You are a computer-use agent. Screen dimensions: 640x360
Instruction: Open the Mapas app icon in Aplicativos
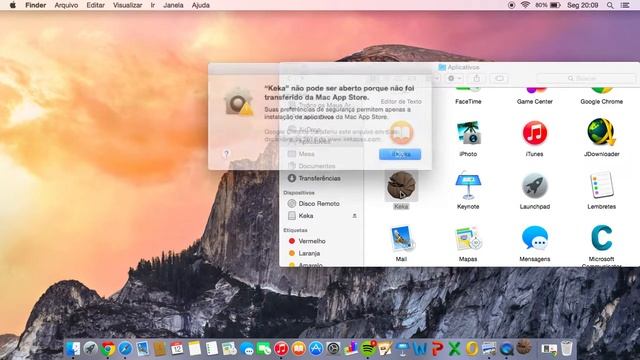click(x=468, y=238)
